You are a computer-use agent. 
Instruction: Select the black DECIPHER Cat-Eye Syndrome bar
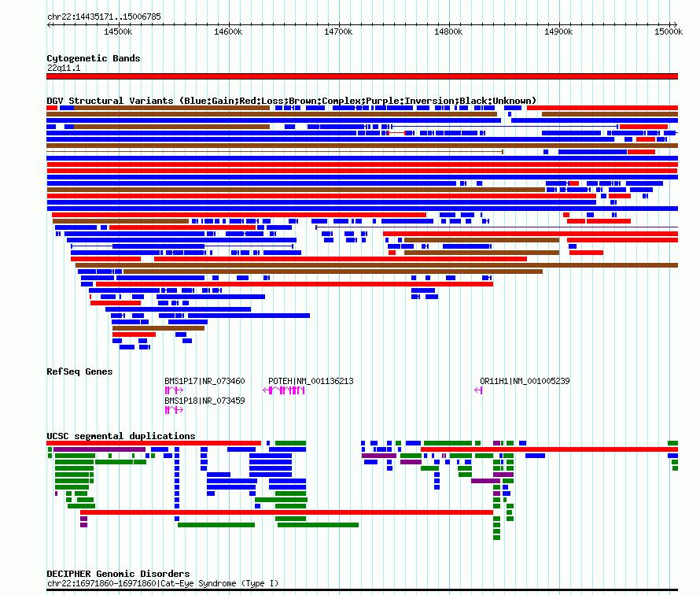click(x=362, y=590)
